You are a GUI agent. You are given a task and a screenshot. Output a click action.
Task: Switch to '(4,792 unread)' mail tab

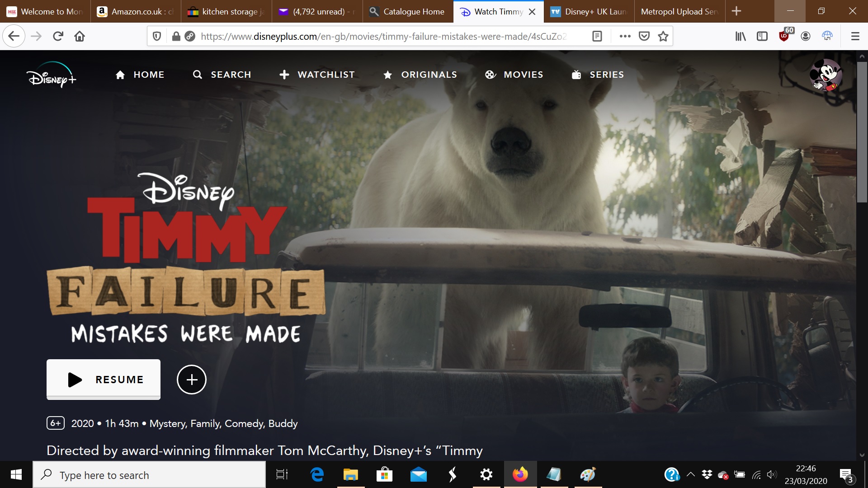pos(317,11)
